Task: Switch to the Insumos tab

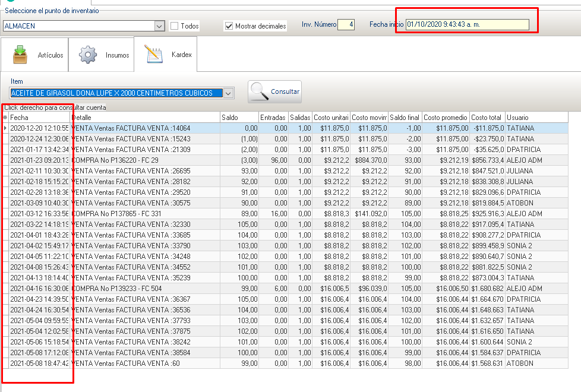Action: coord(101,55)
